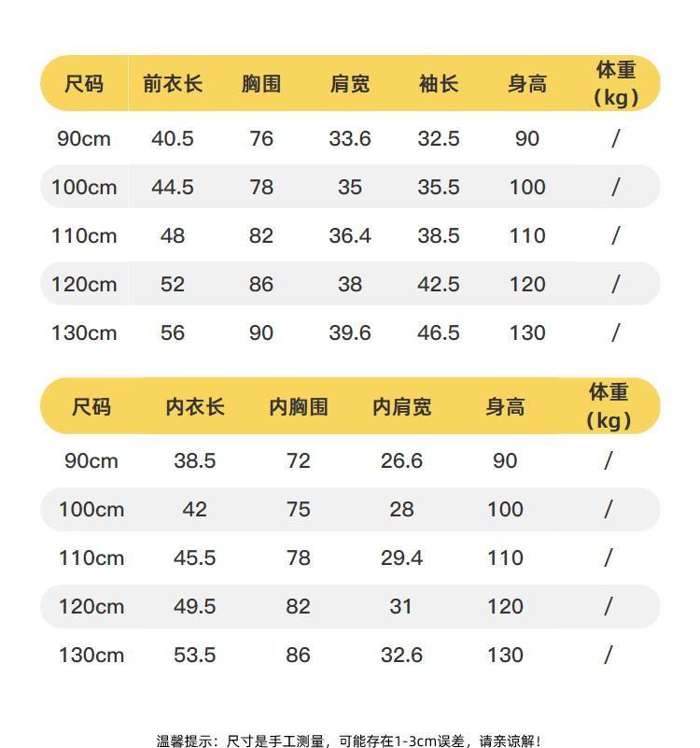
Task: Click the 26.6 inner shoulder value
Action: coord(401,461)
